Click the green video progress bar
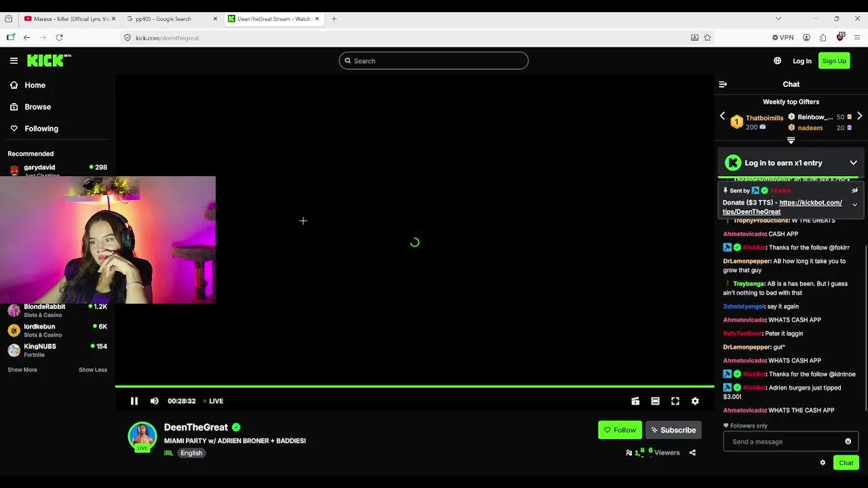This screenshot has width=868, height=488. (414, 387)
